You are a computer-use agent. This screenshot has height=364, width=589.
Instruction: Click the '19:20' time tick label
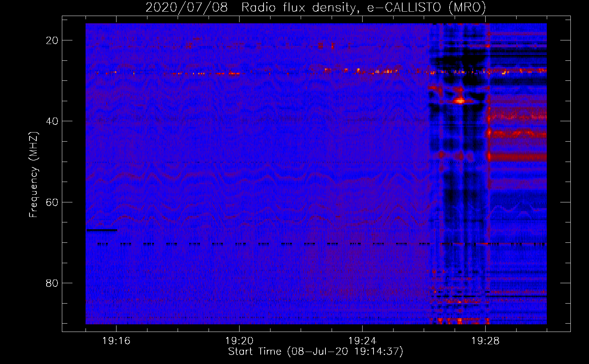[x=239, y=341]
